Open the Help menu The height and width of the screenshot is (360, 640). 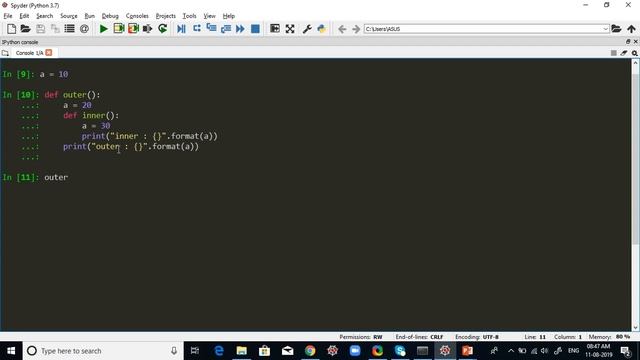229,16
